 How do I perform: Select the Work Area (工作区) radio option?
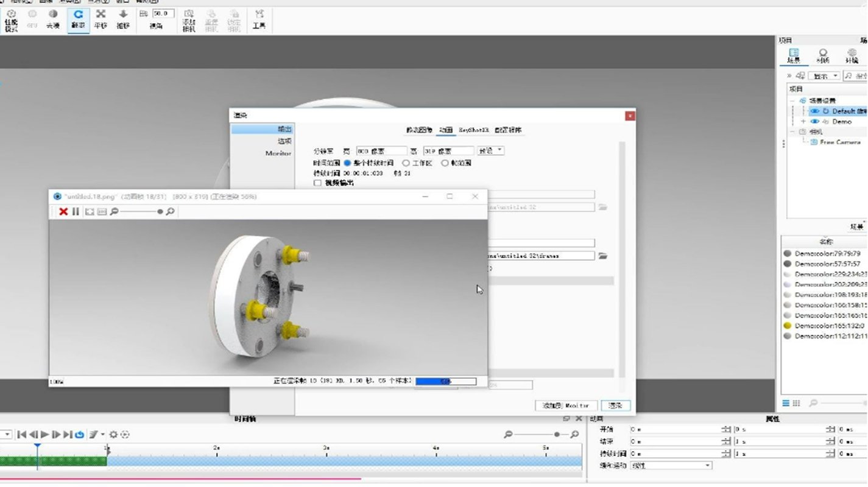pyautogui.click(x=406, y=163)
